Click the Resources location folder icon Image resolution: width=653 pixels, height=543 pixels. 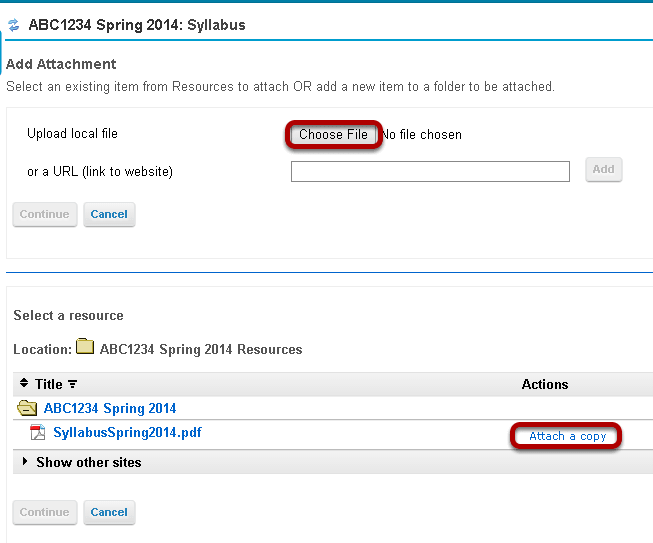85,346
